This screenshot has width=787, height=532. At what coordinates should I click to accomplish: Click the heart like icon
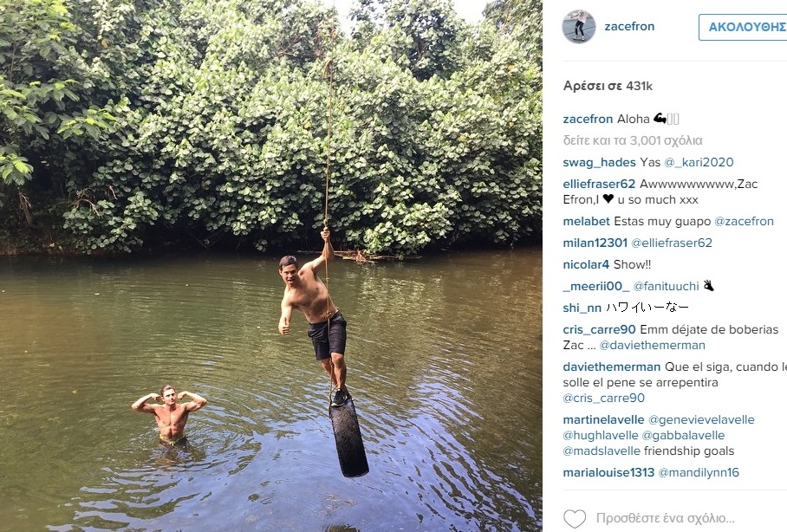[575, 518]
